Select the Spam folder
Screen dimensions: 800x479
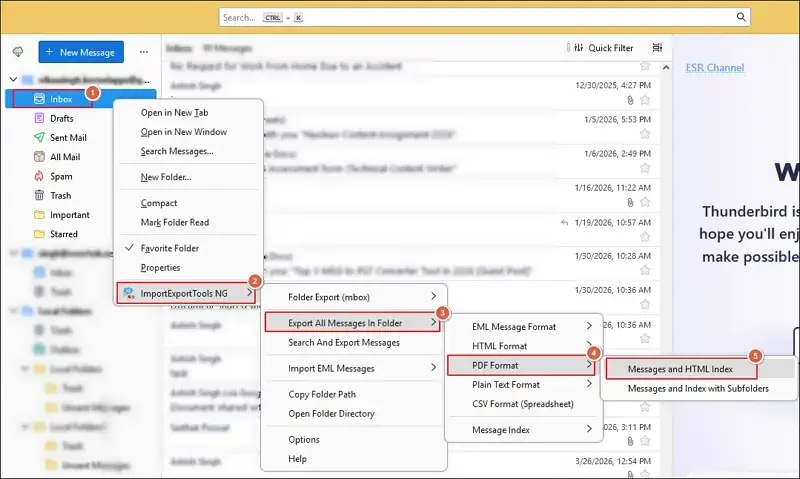pyautogui.click(x=61, y=177)
